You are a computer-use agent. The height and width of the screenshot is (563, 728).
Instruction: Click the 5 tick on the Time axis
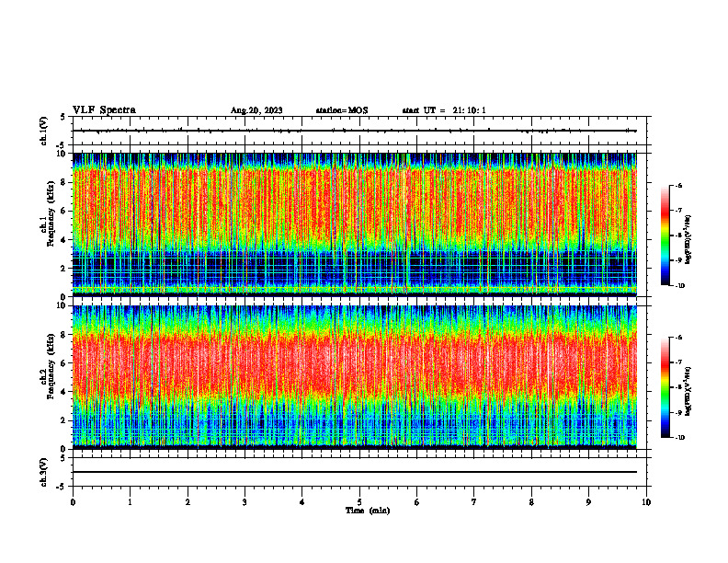(x=359, y=502)
